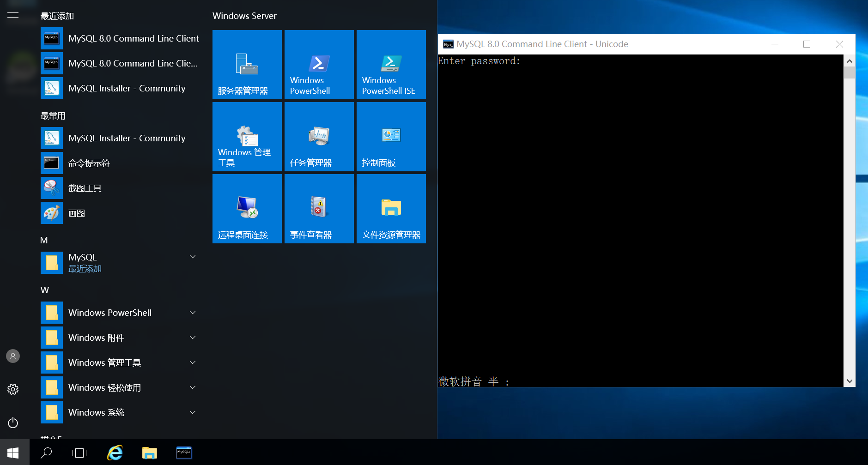The width and height of the screenshot is (868, 465).
Task: Click the Windows PowerShell folder icon
Action: coord(52,313)
